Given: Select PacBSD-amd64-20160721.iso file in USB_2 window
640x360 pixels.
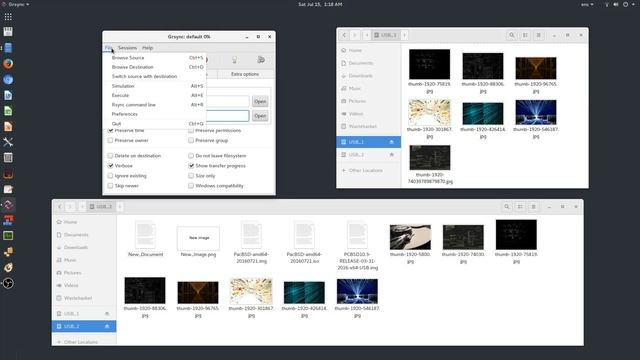Looking at the screenshot, I should (x=304, y=242).
